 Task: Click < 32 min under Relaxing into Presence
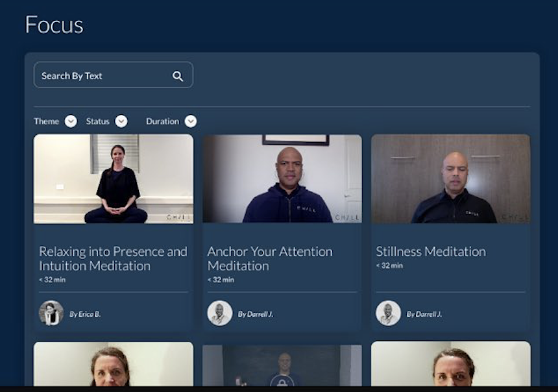52,280
